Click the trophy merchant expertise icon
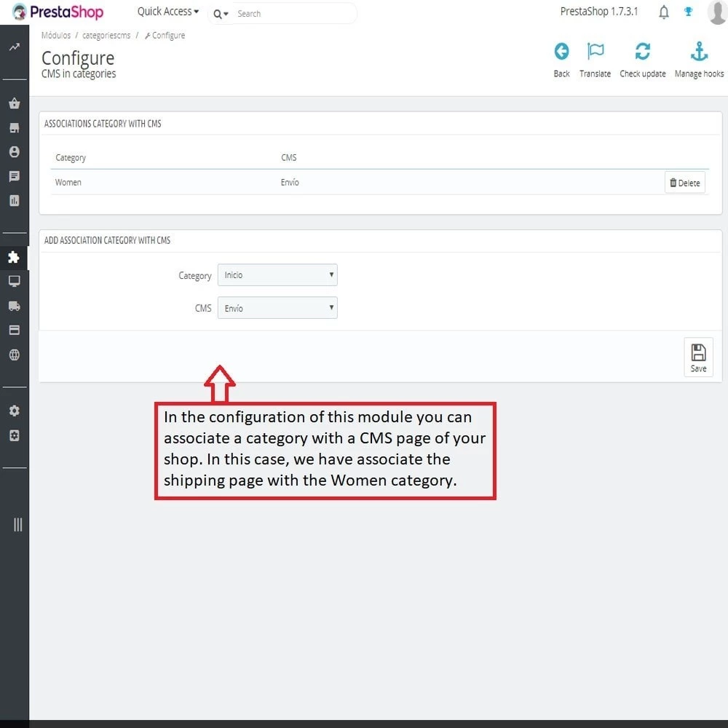The height and width of the screenshot is (728, 728). click(x=689, y=12)
